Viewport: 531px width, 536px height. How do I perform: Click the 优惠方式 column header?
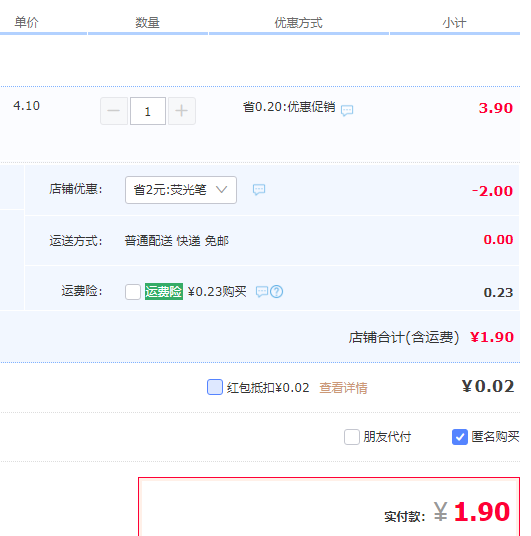coord(298,23)
